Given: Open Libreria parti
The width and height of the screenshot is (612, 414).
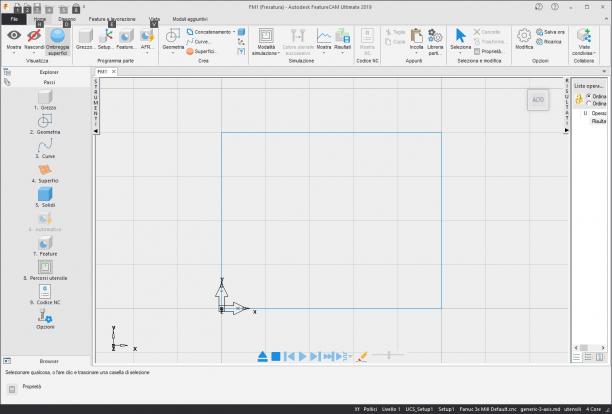Looking at the screenshot, I should 435,41.
